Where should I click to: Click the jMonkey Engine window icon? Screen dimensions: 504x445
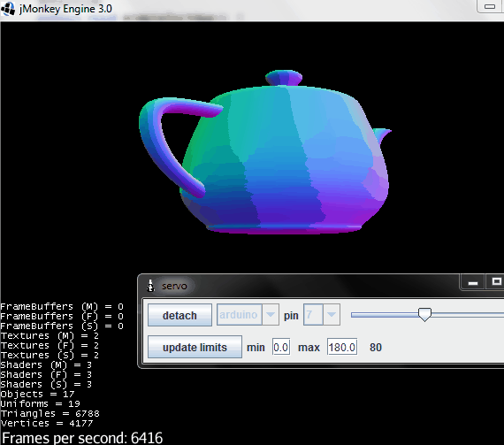[8, 8]
